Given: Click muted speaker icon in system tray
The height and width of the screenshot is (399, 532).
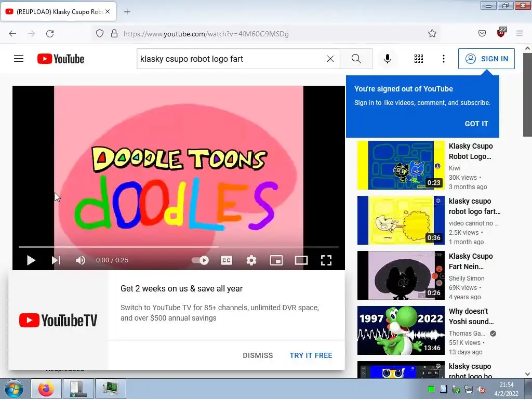Looking at the screenshot, I should (x=481, y=389).
